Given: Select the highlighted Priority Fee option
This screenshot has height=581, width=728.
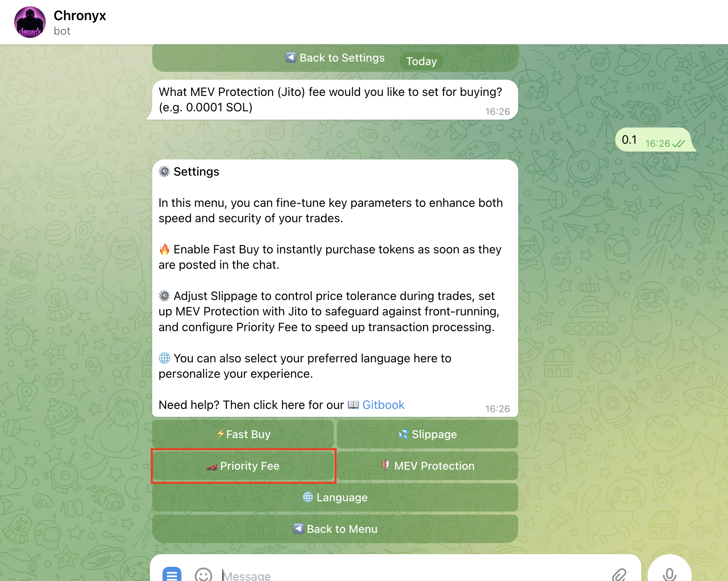Looking at the screenshot, I should pos(243,466).
